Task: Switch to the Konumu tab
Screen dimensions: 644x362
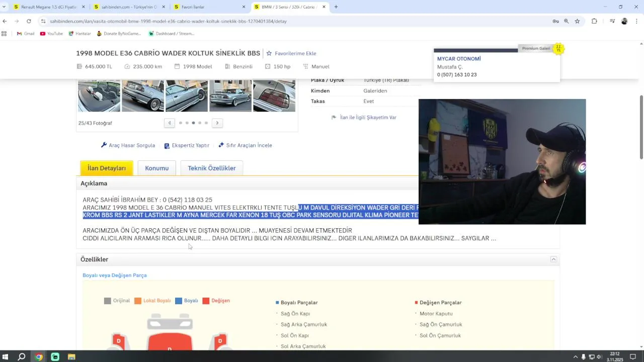Action: click(x=157, y=168)
